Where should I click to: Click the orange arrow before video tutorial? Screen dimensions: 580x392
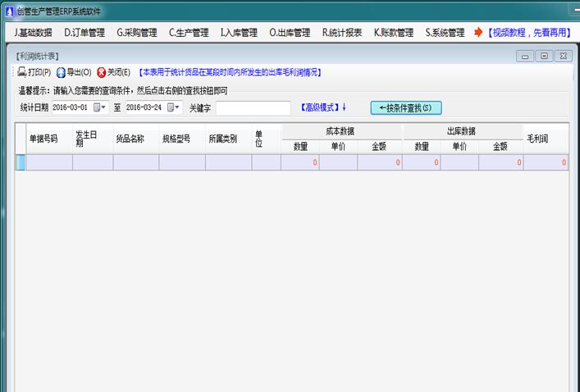(x=477, y=33)
